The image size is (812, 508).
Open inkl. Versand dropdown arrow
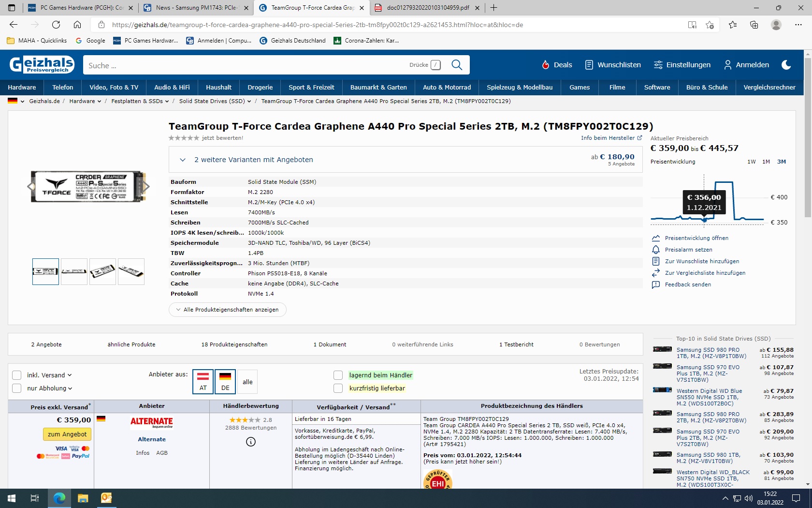[x=70, y=375]
